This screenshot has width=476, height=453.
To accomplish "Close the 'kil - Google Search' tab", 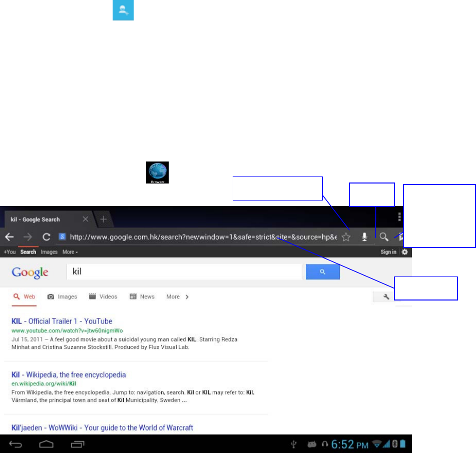I will point(86,219).
